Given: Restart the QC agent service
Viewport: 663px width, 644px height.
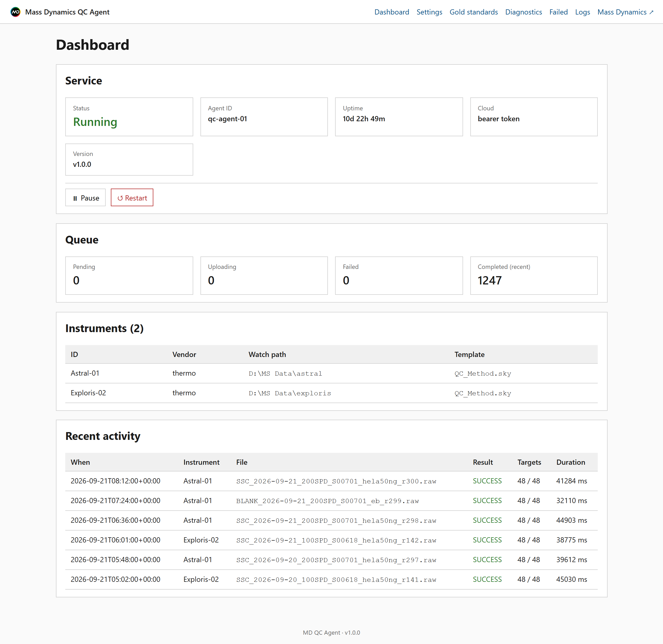Looking at the screenshot, I should click(x=132, y=198).
